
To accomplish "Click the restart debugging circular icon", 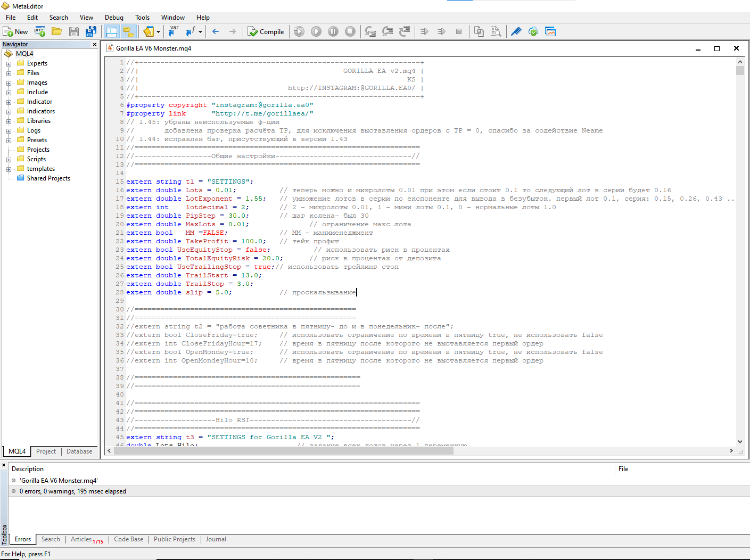I will pos(299,31).
